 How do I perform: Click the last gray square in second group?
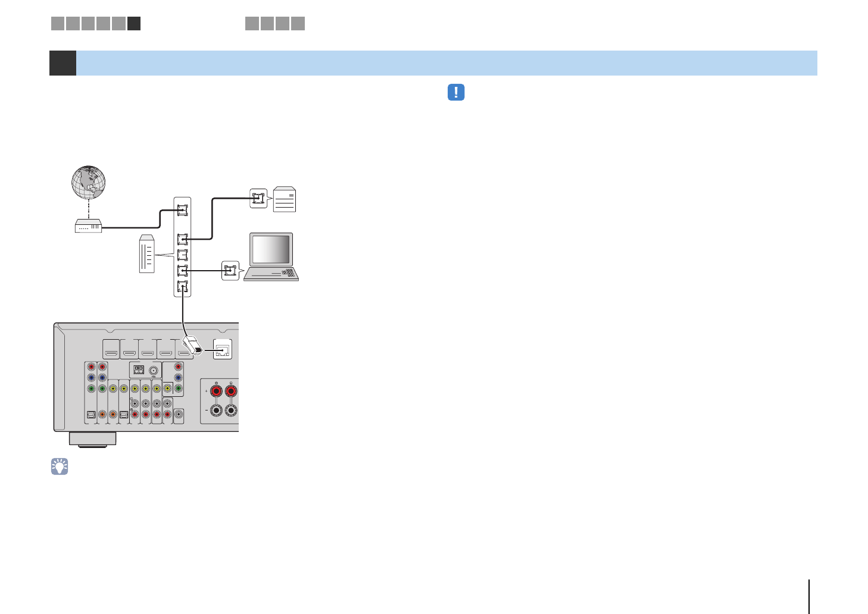coord(298,23)
